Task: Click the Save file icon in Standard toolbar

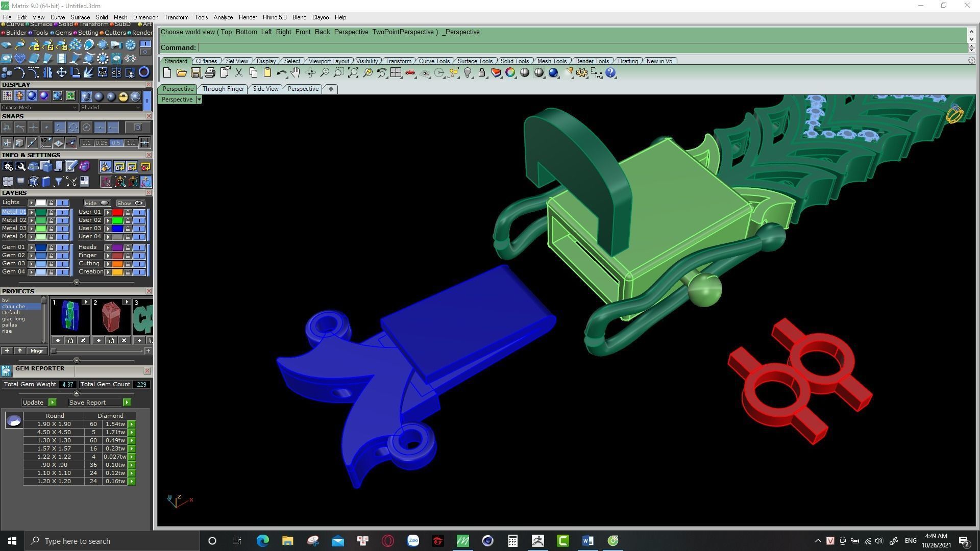Action: tap(195, 73)
